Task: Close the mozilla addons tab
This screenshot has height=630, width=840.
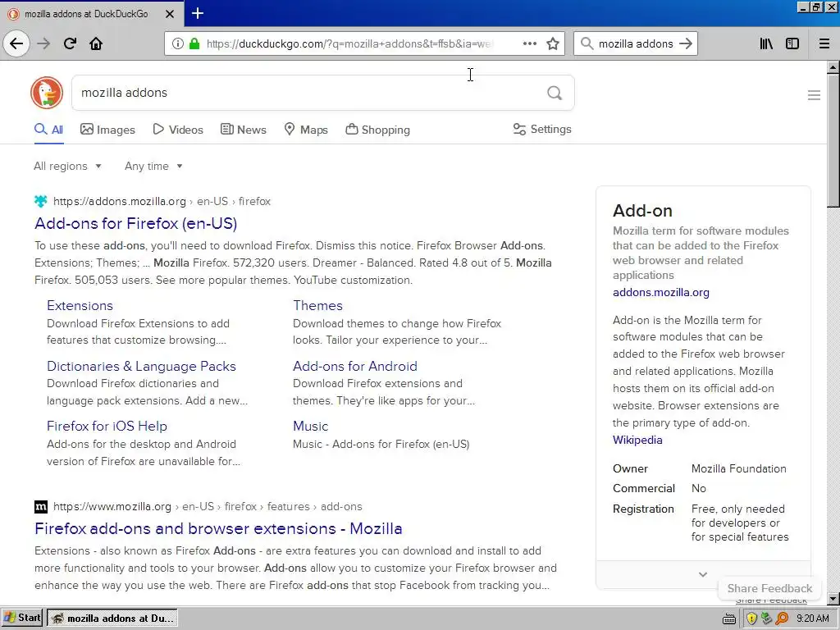Action: pos(170,14)
